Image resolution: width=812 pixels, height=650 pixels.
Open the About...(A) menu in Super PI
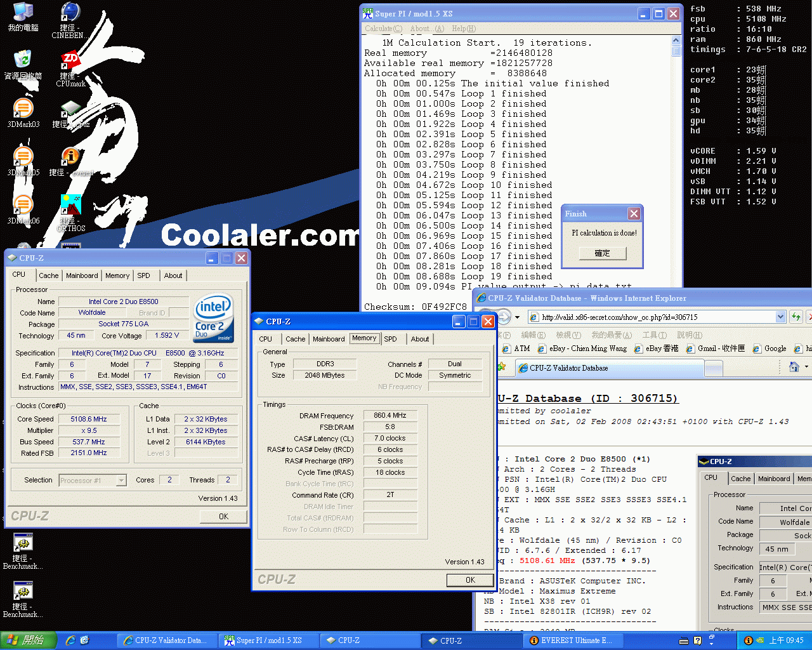(x=427, y=29)
